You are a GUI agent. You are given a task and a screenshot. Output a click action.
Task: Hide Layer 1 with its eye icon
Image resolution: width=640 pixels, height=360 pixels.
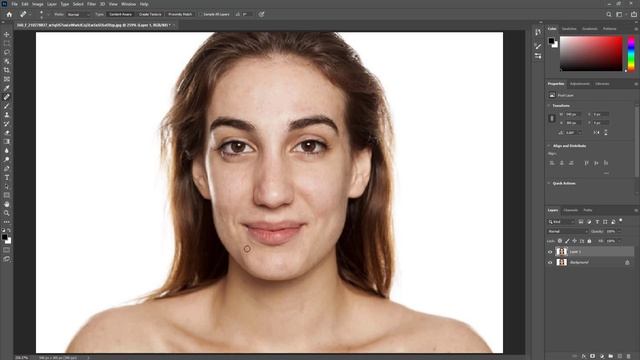coord(550,252)
